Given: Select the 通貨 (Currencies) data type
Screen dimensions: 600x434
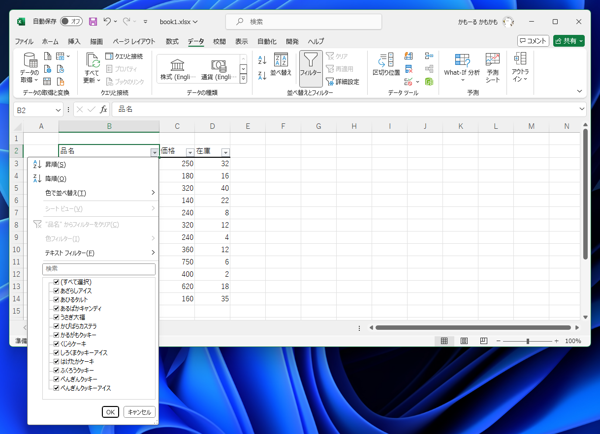Looking at the screenshot, I should (218, 69).
